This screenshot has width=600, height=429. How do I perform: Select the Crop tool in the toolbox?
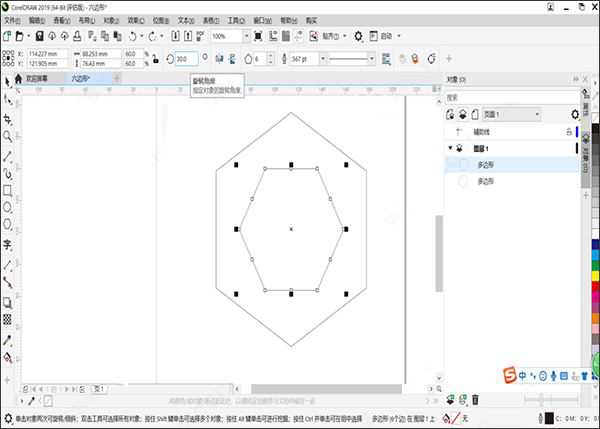[7, 119]
